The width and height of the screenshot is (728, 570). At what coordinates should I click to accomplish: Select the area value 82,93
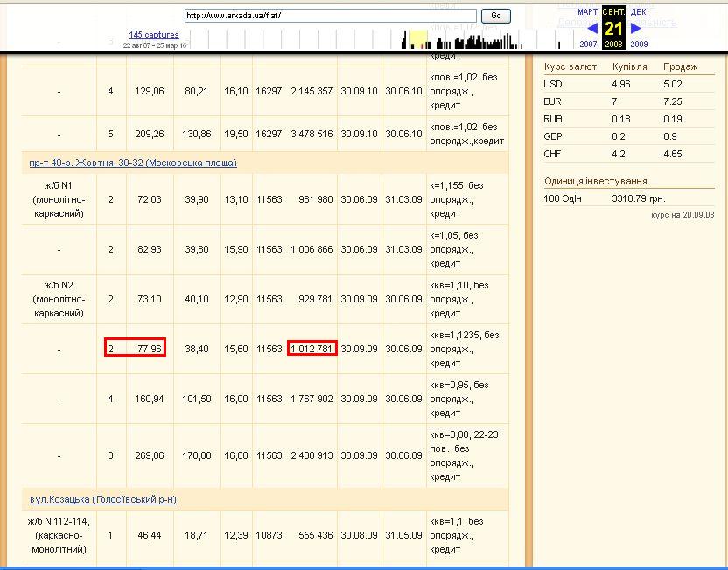(150, 249)
